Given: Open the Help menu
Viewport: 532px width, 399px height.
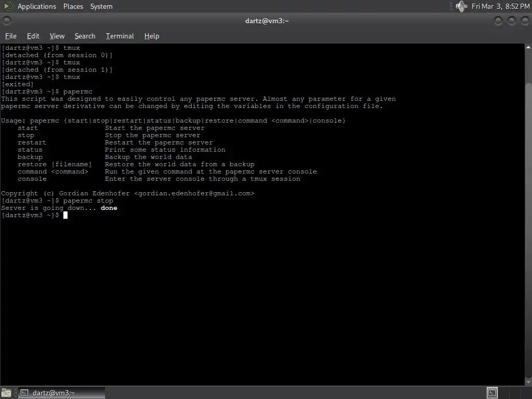Looking at the screenshot, I should 152,36.
